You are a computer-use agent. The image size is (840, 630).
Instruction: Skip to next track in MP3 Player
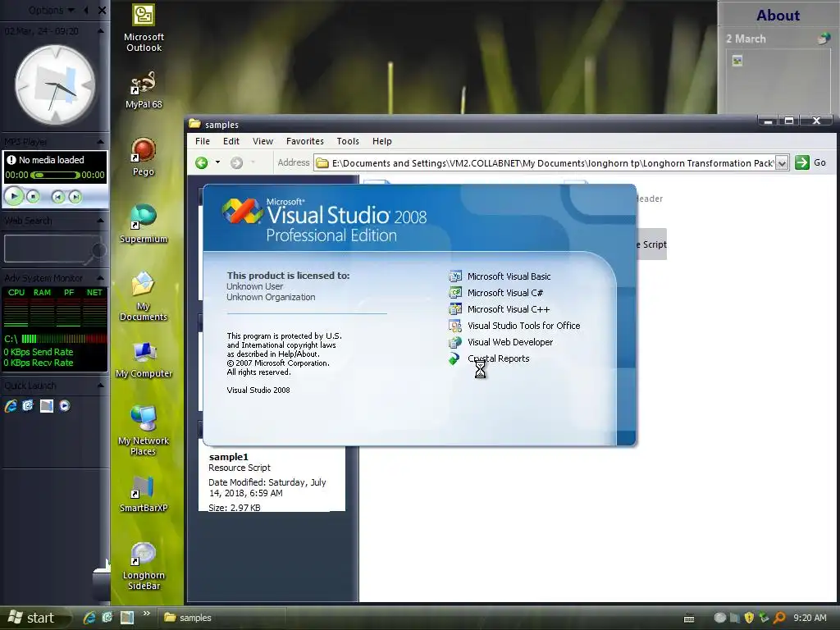[75, 197]
